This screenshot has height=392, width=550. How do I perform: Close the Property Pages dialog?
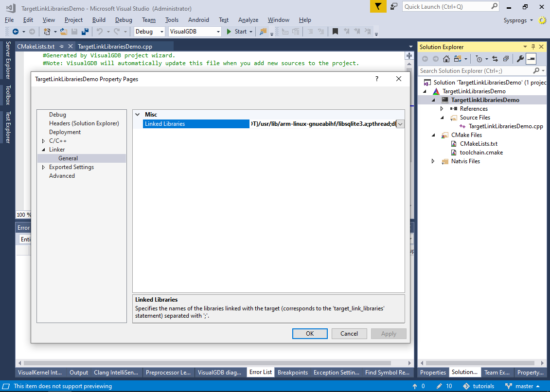(x=399, y=79)
